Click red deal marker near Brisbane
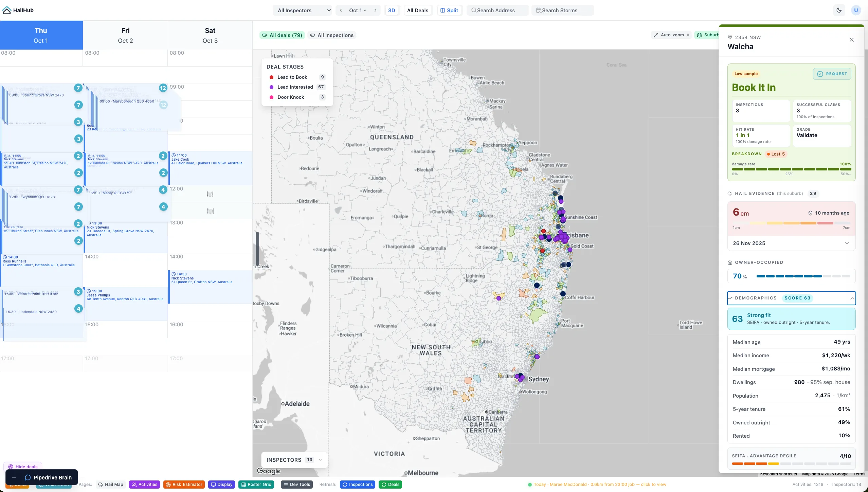The image size is (868, 492). pyautogui.click(x=543, y=231)
